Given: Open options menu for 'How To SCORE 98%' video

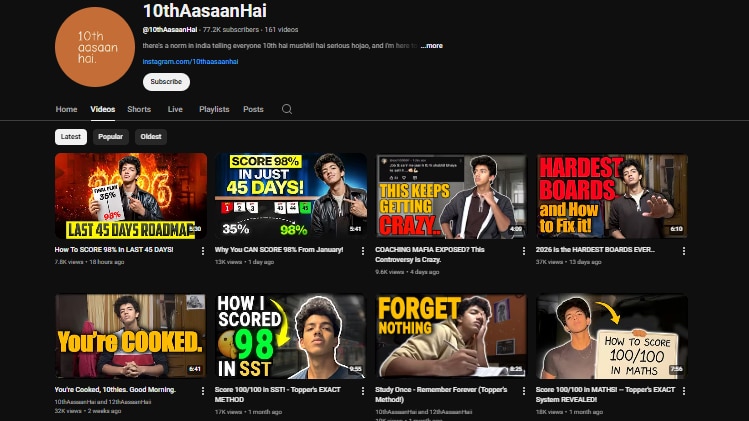Looking at the screenshot, I should (x=203, y=251).
